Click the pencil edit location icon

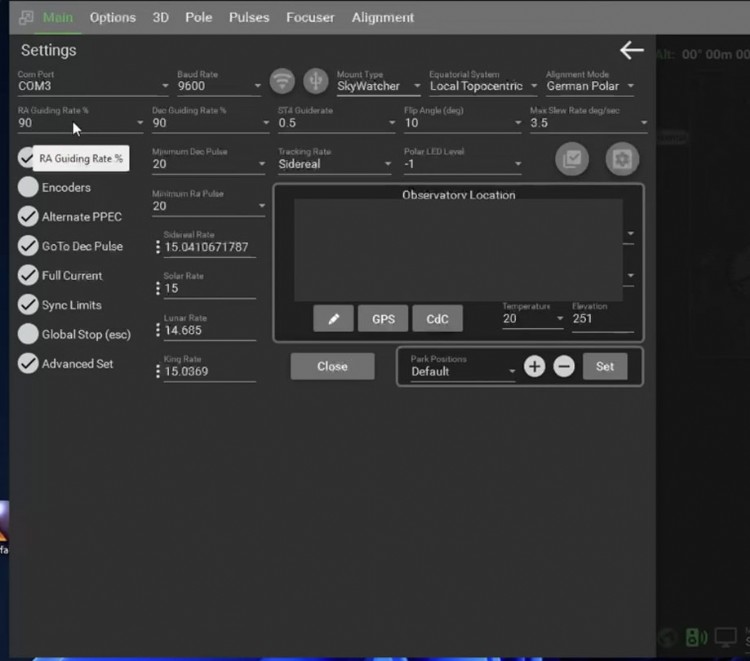tap(333, 319)
